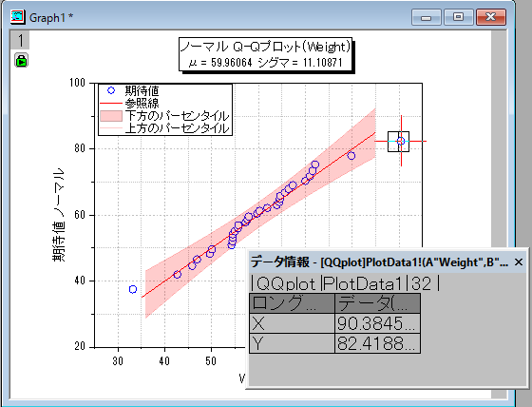Close the データ情報 panel
Screen dimensions: 532x407
click(x=519, y=262)
